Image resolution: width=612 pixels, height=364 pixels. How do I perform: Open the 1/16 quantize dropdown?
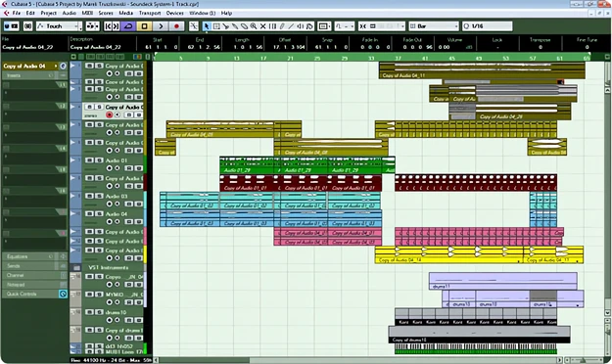[x=487, y=26]
